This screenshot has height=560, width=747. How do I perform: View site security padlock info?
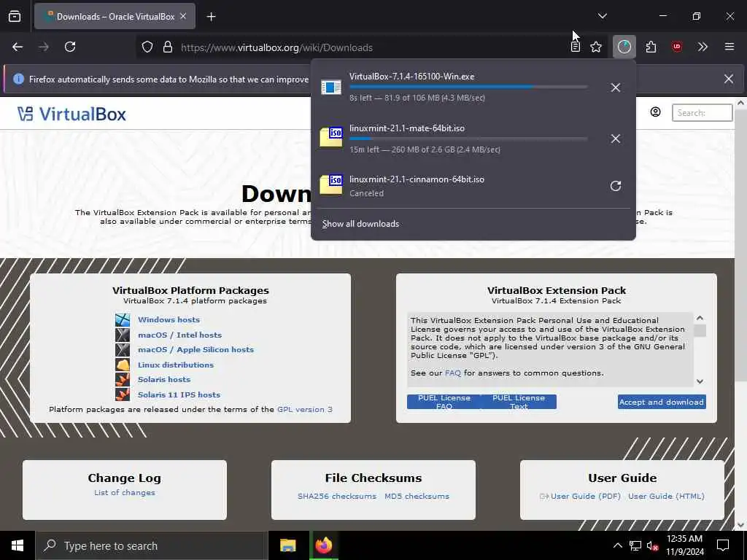click(168, 47)
